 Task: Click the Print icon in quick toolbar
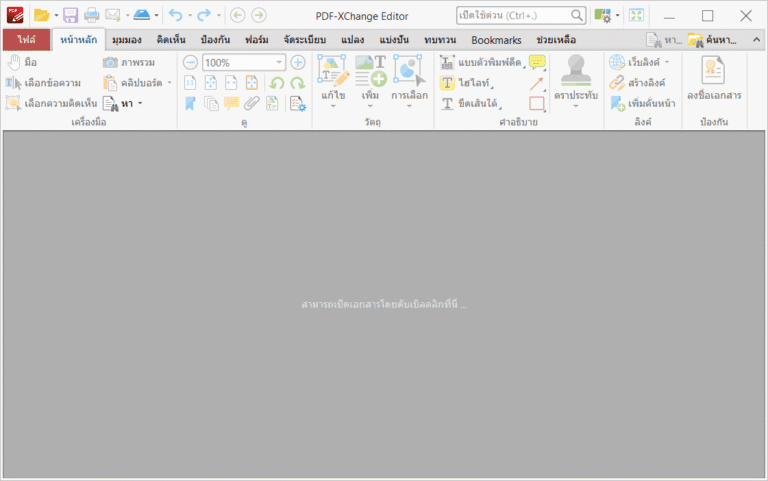(x=92, y=16)
